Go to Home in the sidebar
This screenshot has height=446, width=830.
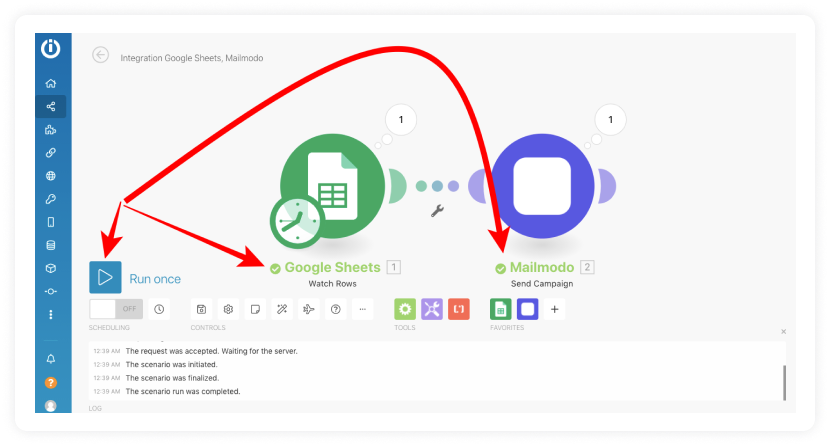[x=51, y=84]
